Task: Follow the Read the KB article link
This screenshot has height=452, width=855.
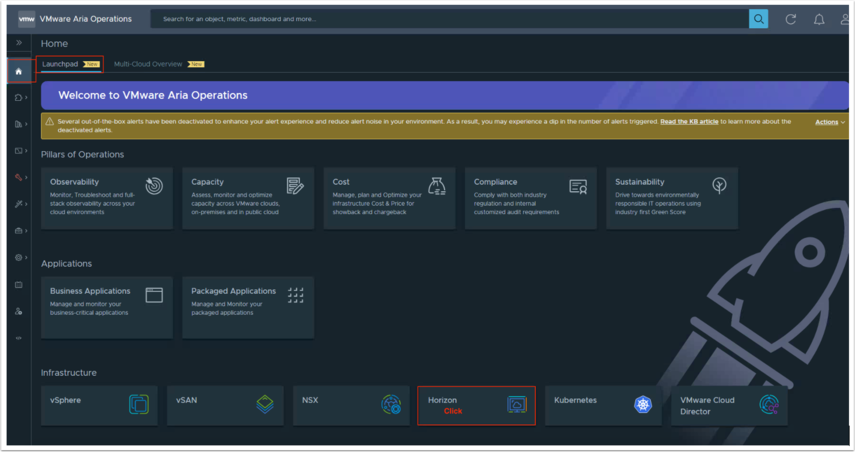Action: (x=688, y=122)
